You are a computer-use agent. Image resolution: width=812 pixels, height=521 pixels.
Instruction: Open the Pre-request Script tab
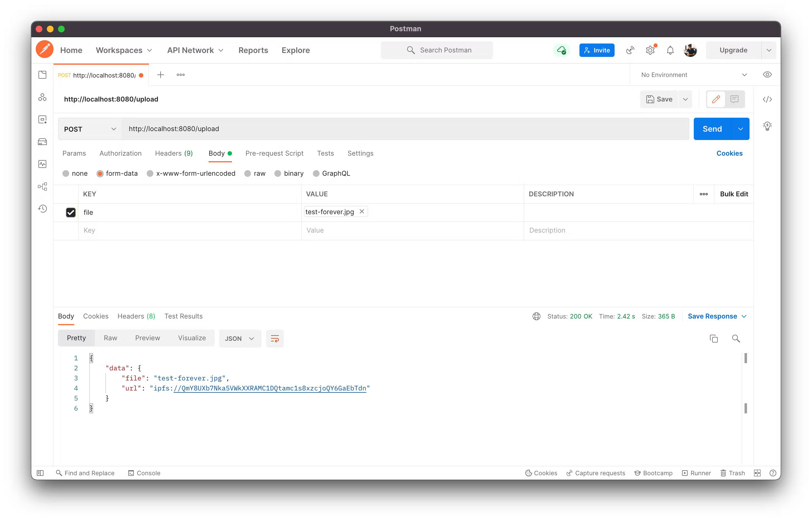click(x=274, y=153)
